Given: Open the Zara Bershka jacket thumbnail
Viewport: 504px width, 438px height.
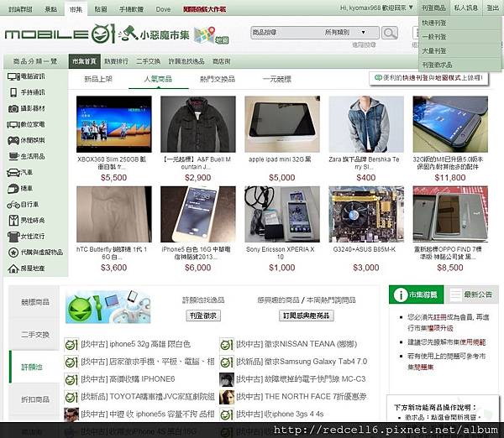Looking at the screenshot, I should 366,124.
